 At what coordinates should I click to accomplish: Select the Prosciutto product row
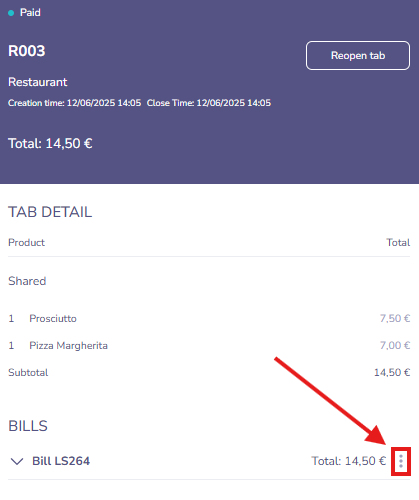pyautogui.click(x=209, y=318)
